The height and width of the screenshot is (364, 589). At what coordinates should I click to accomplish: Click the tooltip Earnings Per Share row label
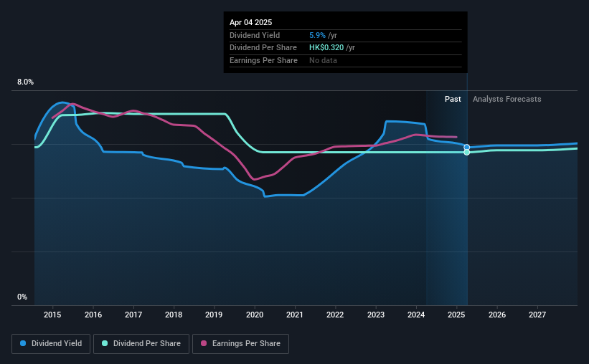(x=263, y=60)
